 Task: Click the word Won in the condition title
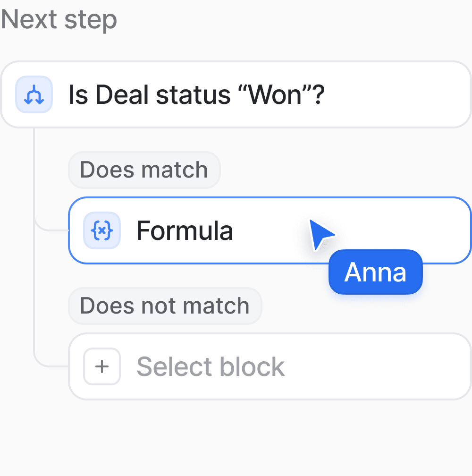point(276,95)
